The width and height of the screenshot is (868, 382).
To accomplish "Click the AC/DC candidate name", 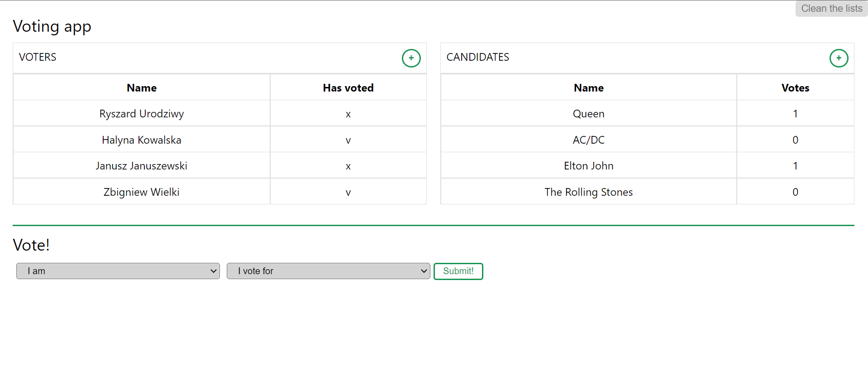I will tap(589, 140).
